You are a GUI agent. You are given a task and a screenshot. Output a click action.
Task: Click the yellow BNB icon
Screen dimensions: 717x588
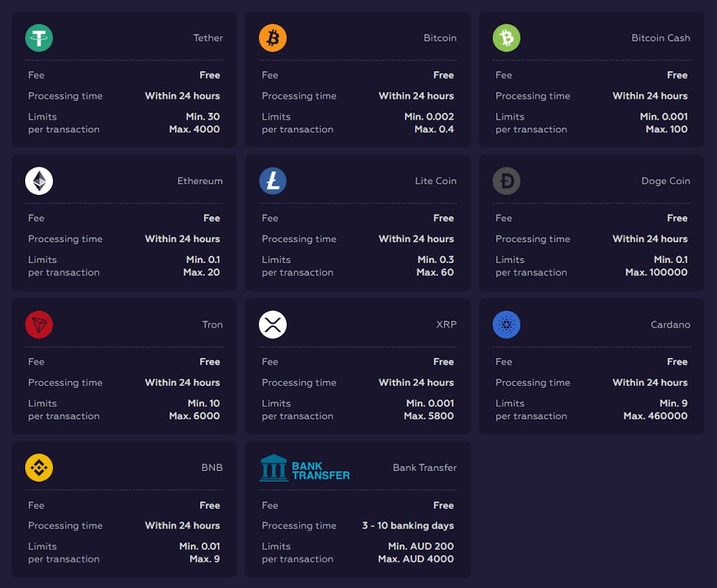tap(39, 468)
